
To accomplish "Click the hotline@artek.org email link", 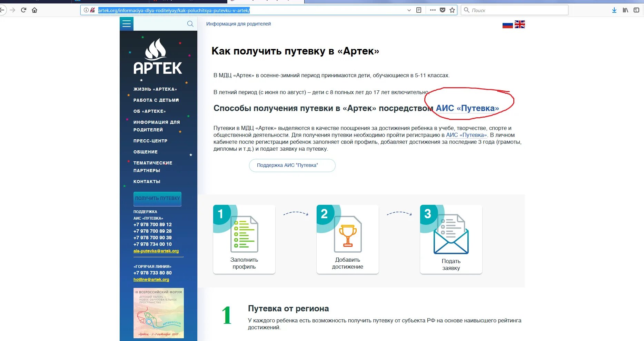I will [151, 280].
